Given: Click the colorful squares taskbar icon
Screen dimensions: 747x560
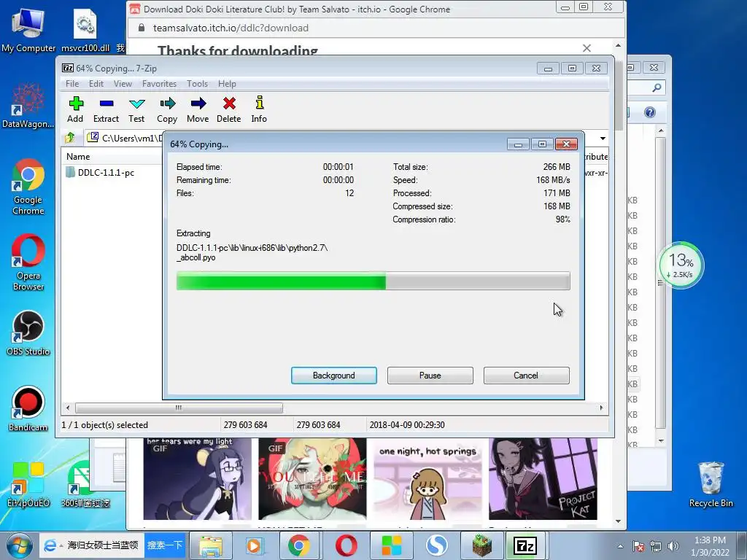Looking at the screenshot, I should [392, 545].
